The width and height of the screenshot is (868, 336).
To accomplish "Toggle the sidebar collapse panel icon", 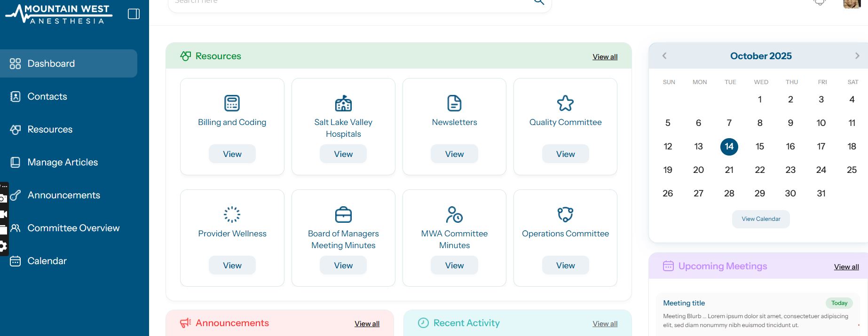I will click(134, 14).
